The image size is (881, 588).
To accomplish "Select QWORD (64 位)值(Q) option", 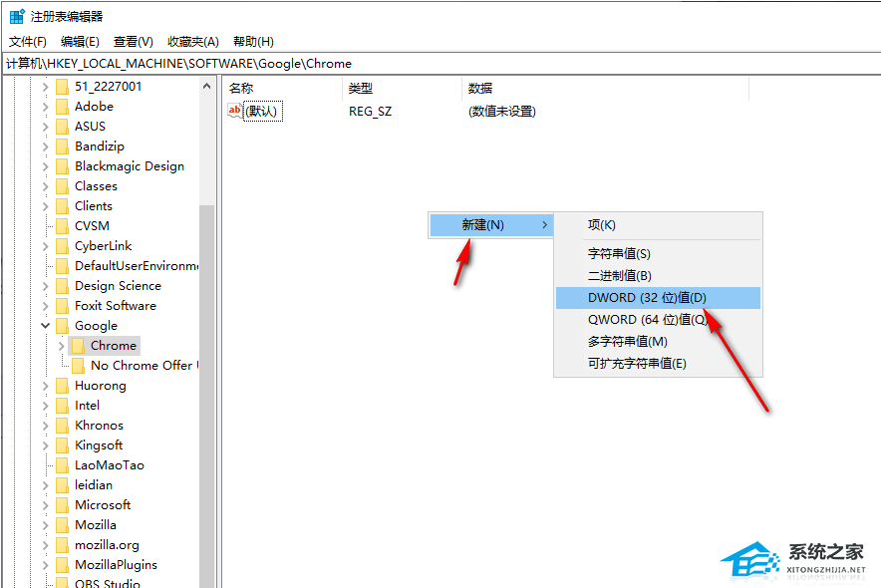I will (x=658, y=320).
